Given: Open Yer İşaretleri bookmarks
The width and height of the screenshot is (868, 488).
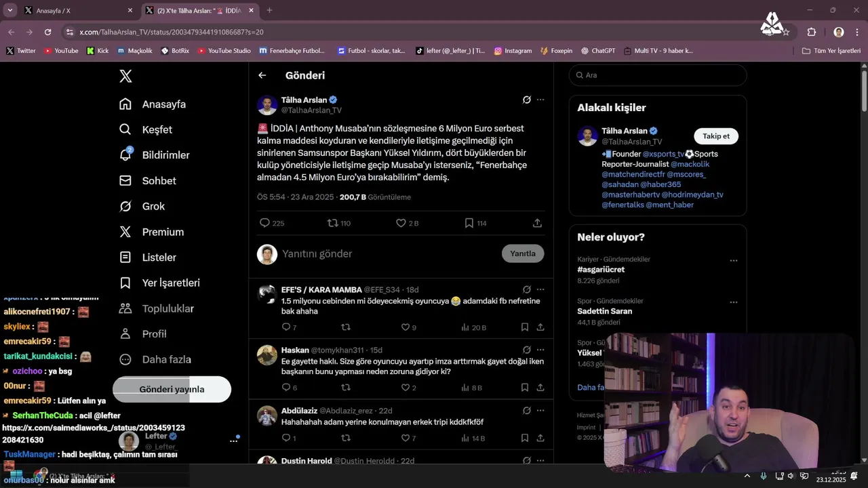Looking at the screenshot, I should (x=159, y=283).
